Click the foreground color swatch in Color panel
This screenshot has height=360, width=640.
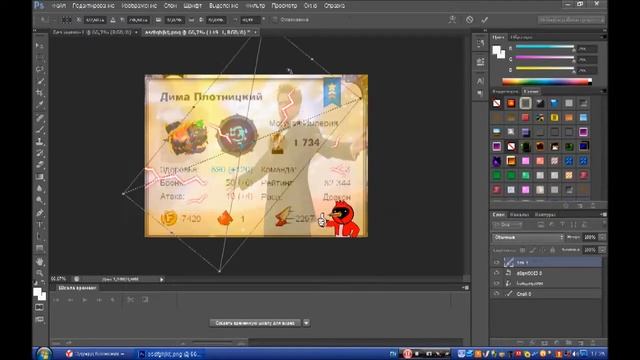click(496, 50)
